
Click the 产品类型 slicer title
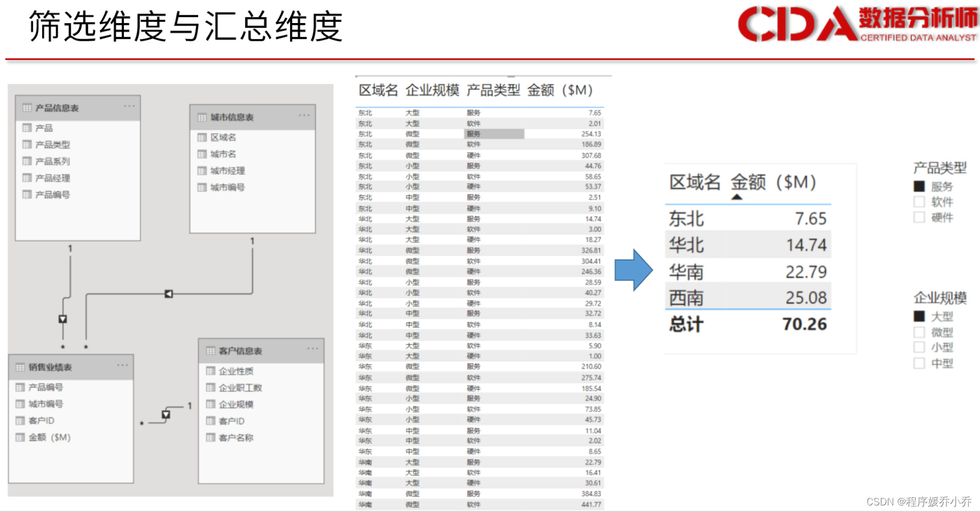(939, 168)
